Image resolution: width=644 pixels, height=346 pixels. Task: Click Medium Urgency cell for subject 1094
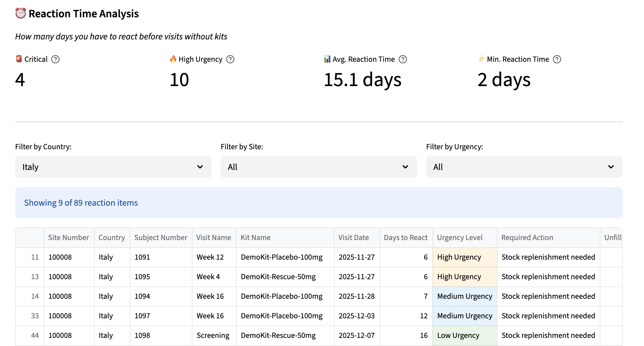[x=464, y=296]
